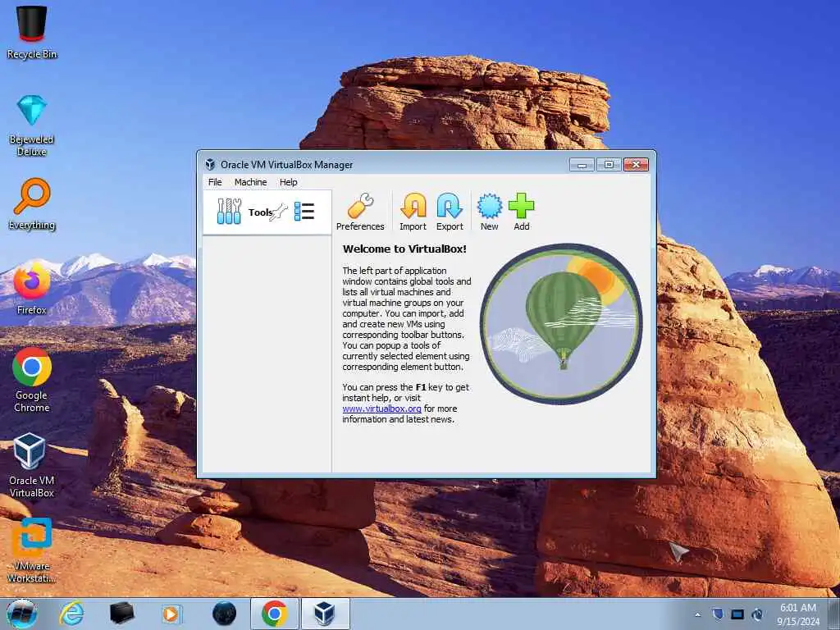The height and width of the screenshot is (630, 840).
Task: Follow the www.virtualbox.org link
Action: point(381,409)
